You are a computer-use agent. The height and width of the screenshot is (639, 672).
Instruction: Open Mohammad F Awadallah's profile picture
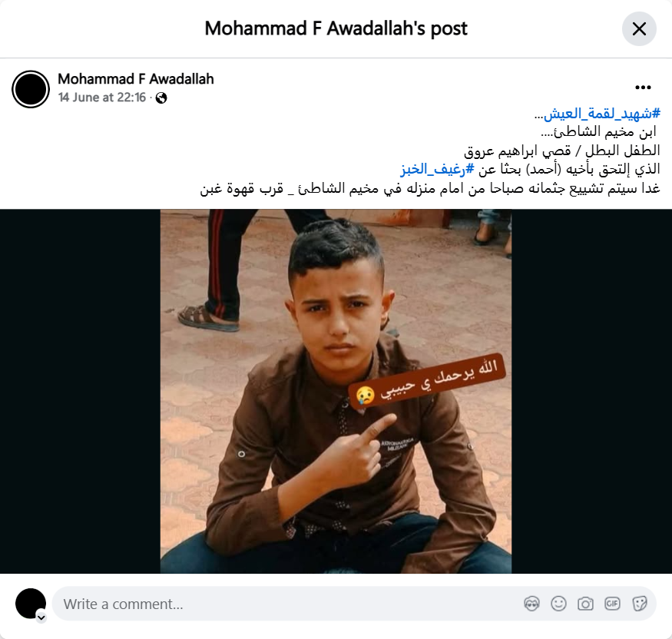[31, 89]
